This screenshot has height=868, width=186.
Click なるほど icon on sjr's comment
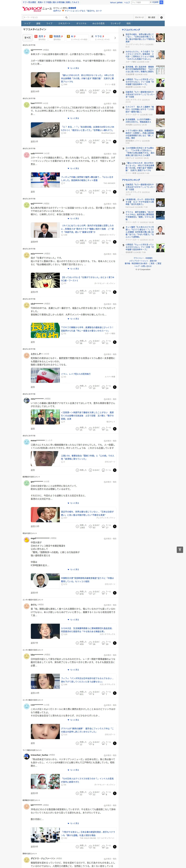[x=91, y=92]
